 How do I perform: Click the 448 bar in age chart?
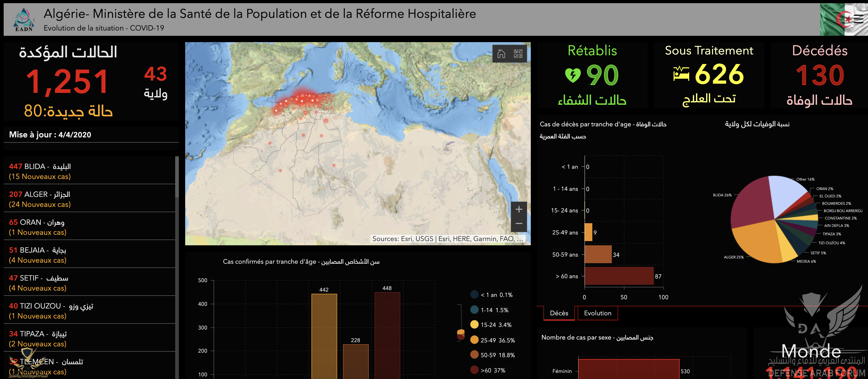(x=387, y=334)
